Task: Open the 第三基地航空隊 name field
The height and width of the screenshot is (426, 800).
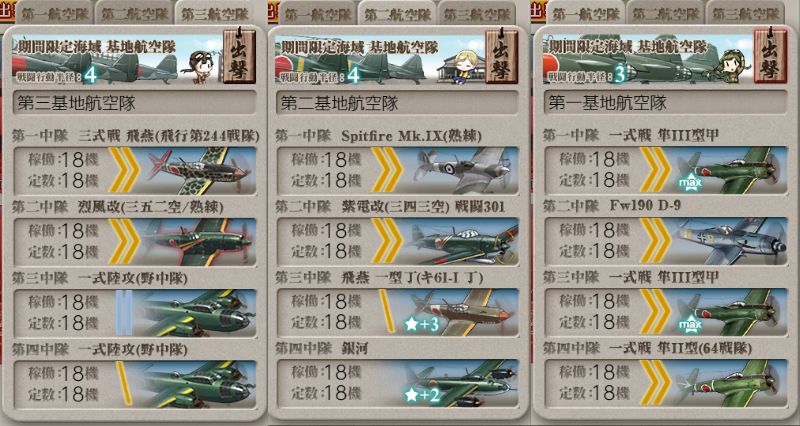Action: (x=135, y=103)
